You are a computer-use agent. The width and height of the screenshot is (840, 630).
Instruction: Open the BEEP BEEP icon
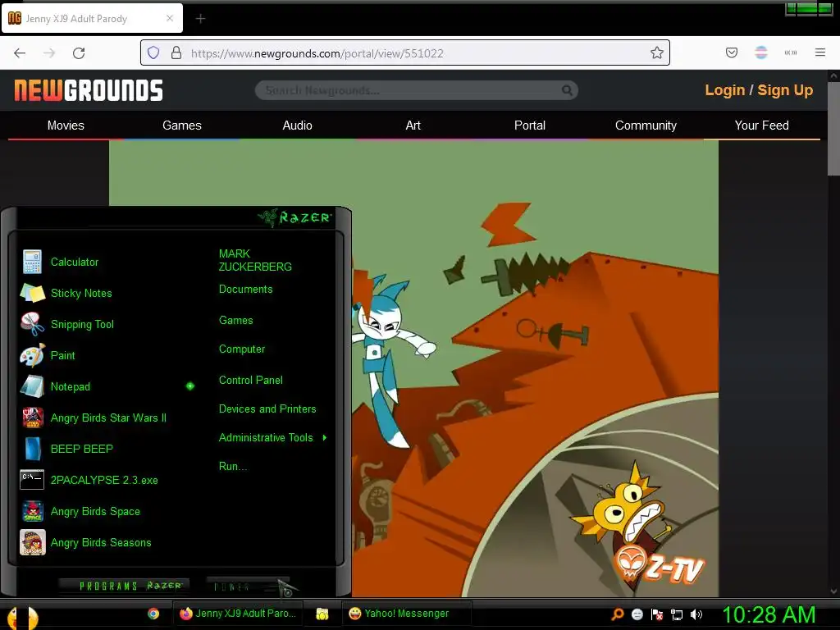(x=32, y=449)
